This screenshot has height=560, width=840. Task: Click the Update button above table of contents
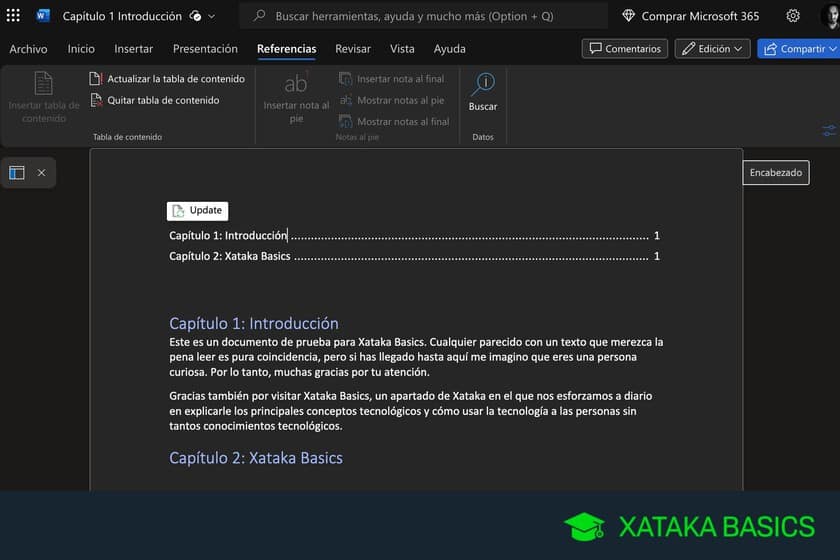[x=197, y=210]
